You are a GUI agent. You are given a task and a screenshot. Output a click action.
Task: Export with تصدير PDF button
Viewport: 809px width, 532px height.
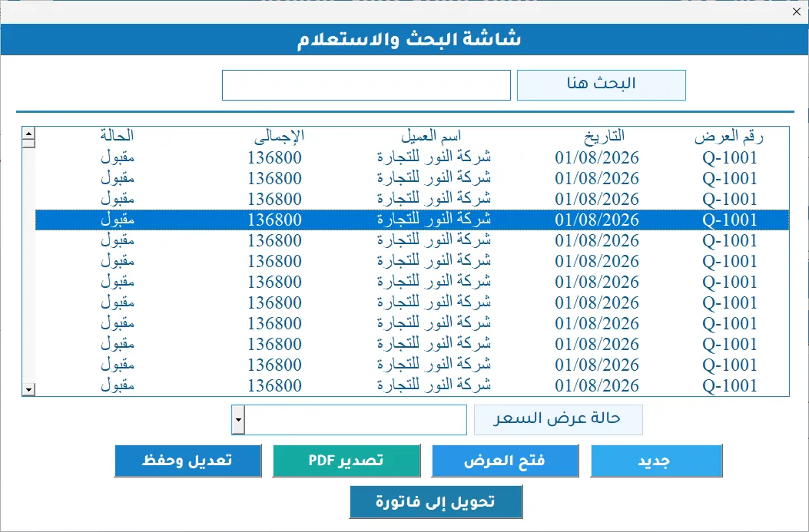[346, 461]
